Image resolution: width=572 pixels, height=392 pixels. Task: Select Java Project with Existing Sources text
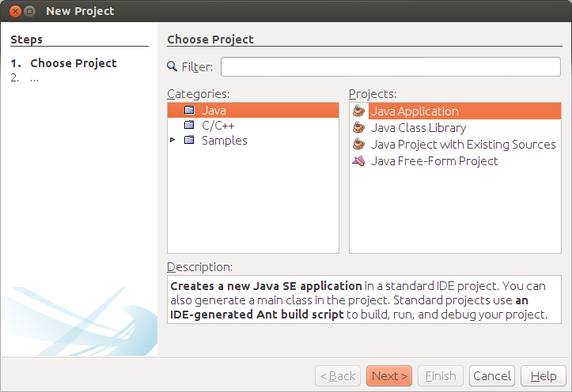point(464,145)
